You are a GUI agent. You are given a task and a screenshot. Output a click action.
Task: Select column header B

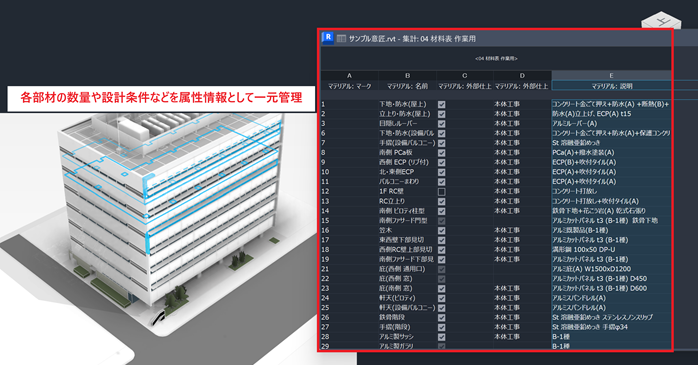pyautogui.click(x=407, y=76)
